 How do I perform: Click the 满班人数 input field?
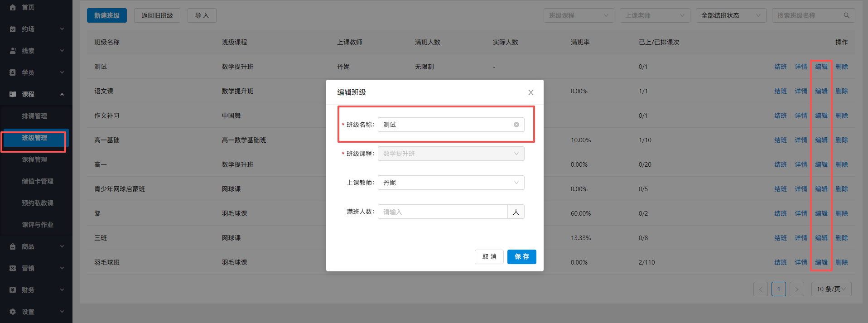click(x=442, y=212)
